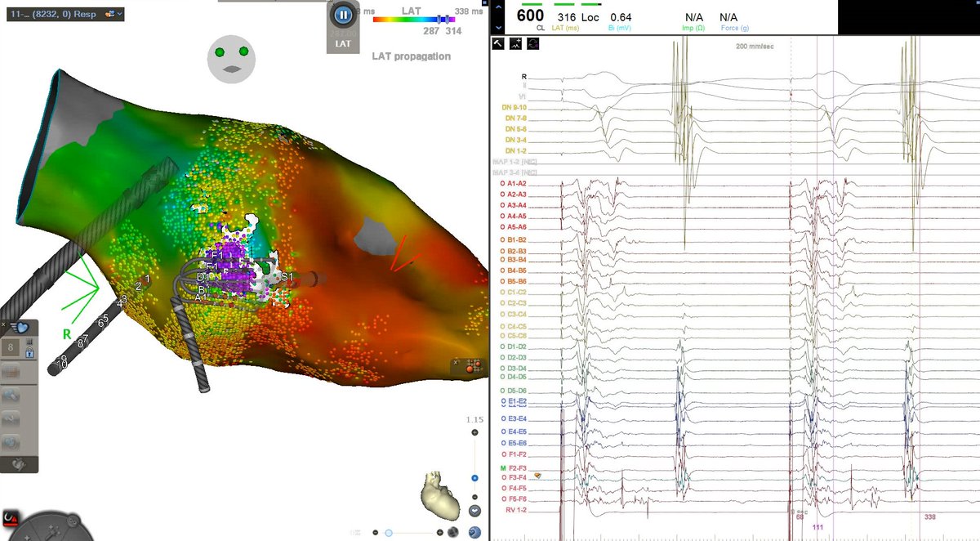Click the blue handle on vertical slider
This screenshot has width=980, height=541.
[475, 477]
